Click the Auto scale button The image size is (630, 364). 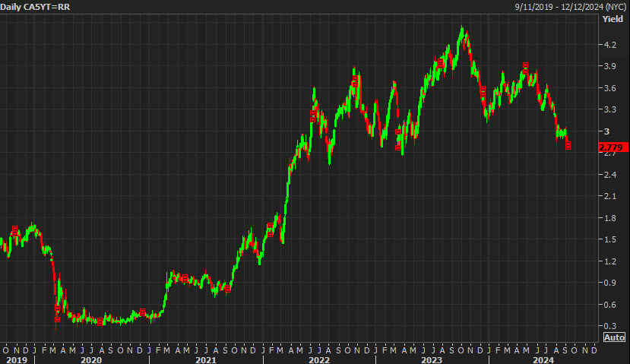pos(614,337)
